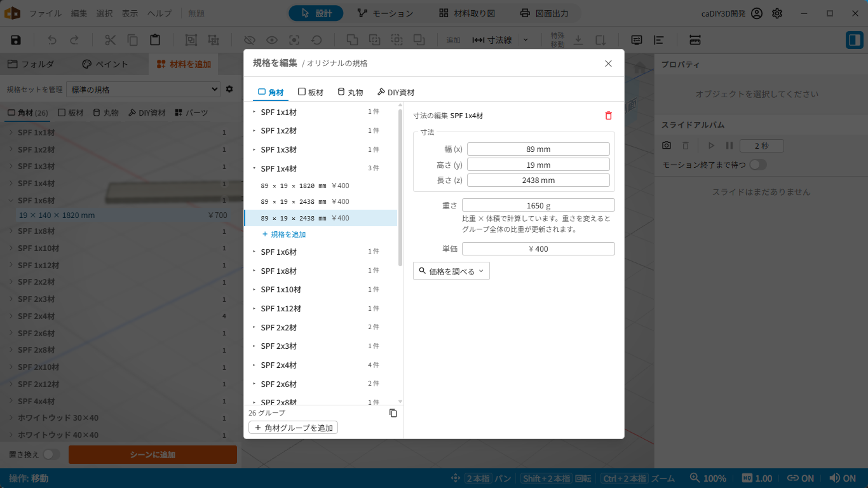Click the drop-to-floor download arrow icon
Image resolution: width=868 pixels, height=488 pixels.
[x=578, y=40]
